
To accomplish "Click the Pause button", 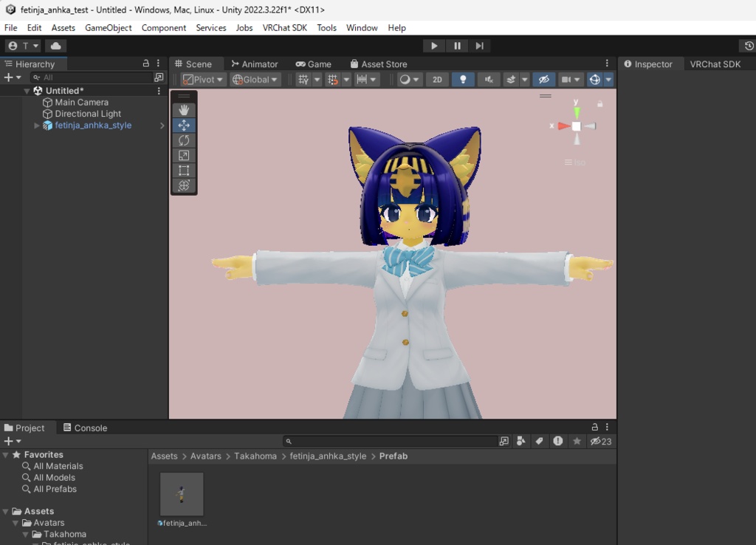I will [456, 46].
